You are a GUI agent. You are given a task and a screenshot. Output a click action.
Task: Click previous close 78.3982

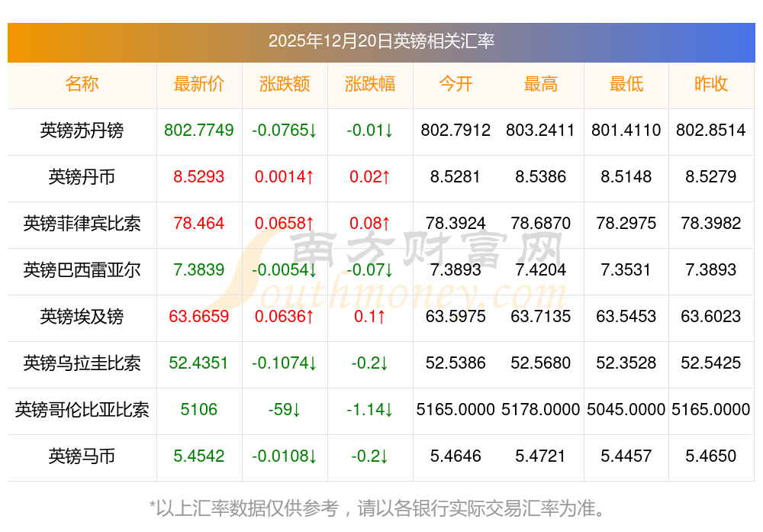point(711,224)
